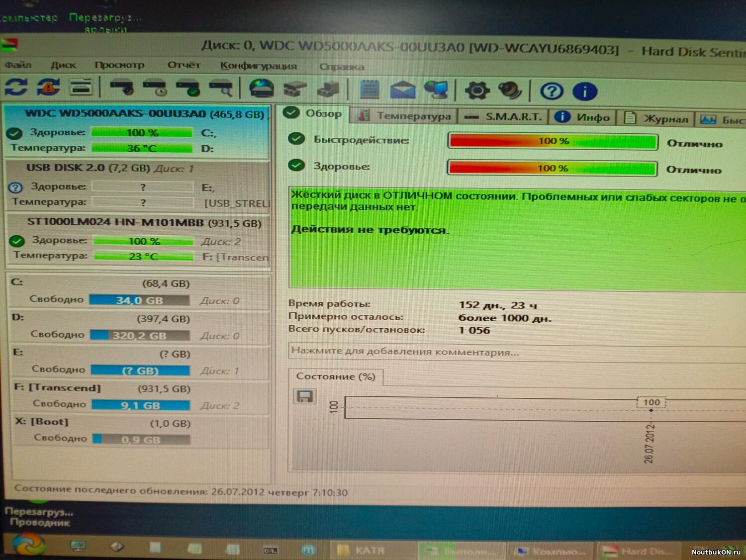Click the disk with clock toolbar icon
The image size is (746, 560).
[155, 89]
